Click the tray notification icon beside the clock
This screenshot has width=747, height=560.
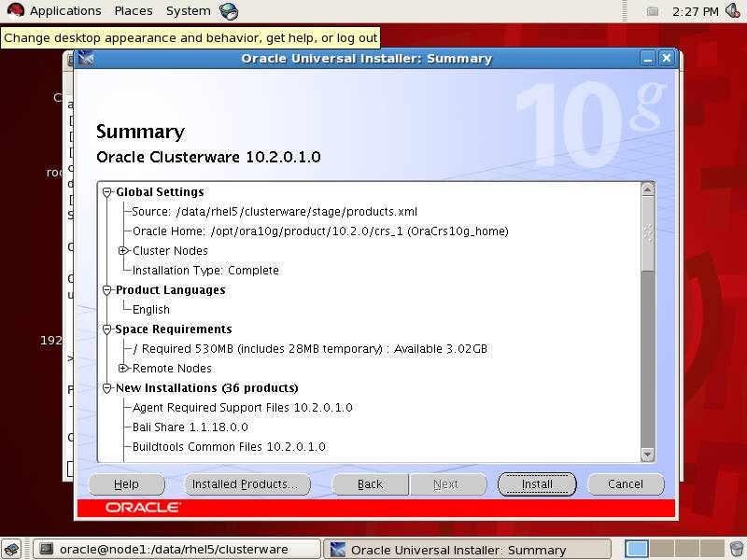tap(652, 11)
